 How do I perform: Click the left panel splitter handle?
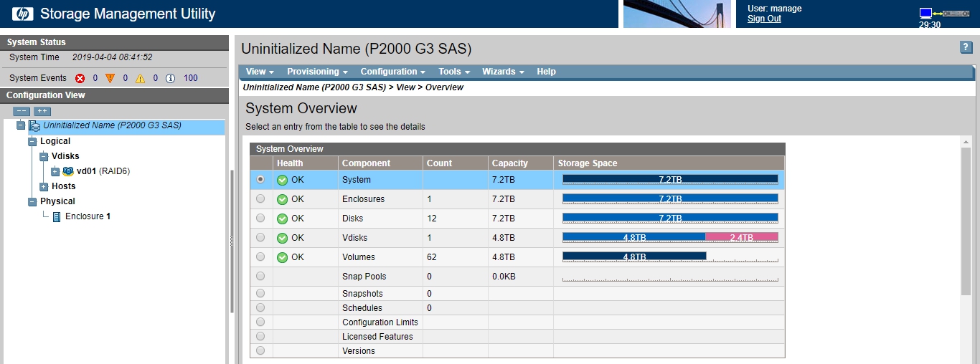click(x=232, y=242)
